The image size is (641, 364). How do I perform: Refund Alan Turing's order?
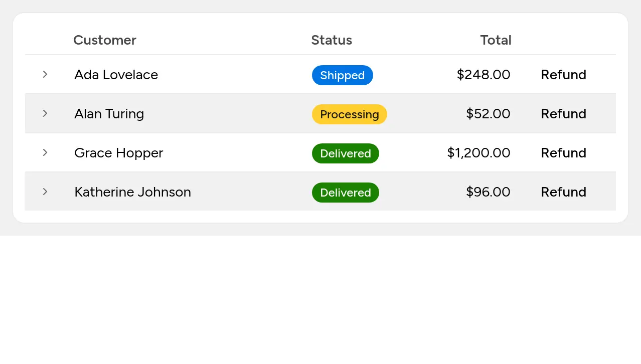pos(563,114)
